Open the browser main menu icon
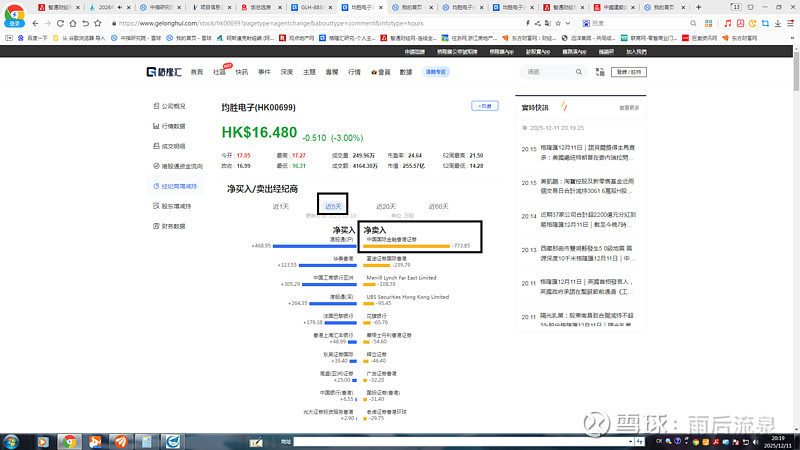Viewport: 800px width, 450px height. pyautogui.click(x=790, y=23)
